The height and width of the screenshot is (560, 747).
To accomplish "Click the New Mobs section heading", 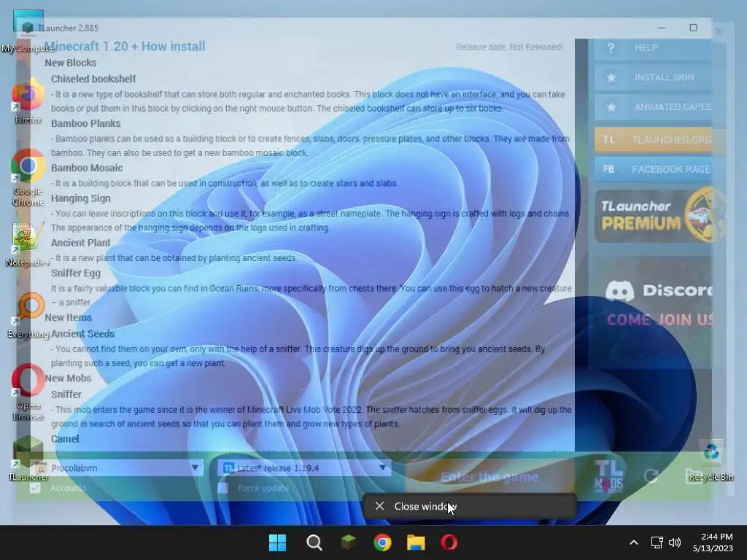I will (68, 378).
